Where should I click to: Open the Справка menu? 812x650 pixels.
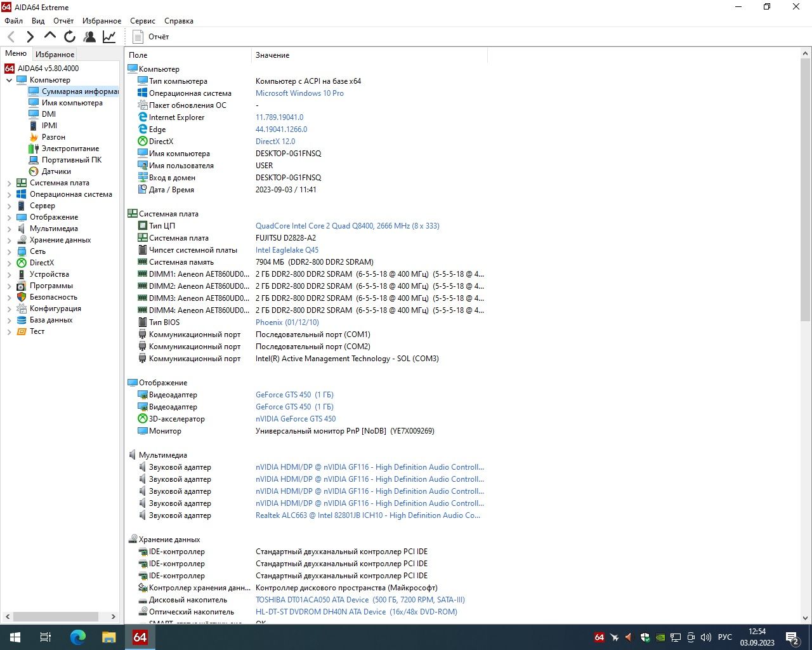[x=179, y=21]
